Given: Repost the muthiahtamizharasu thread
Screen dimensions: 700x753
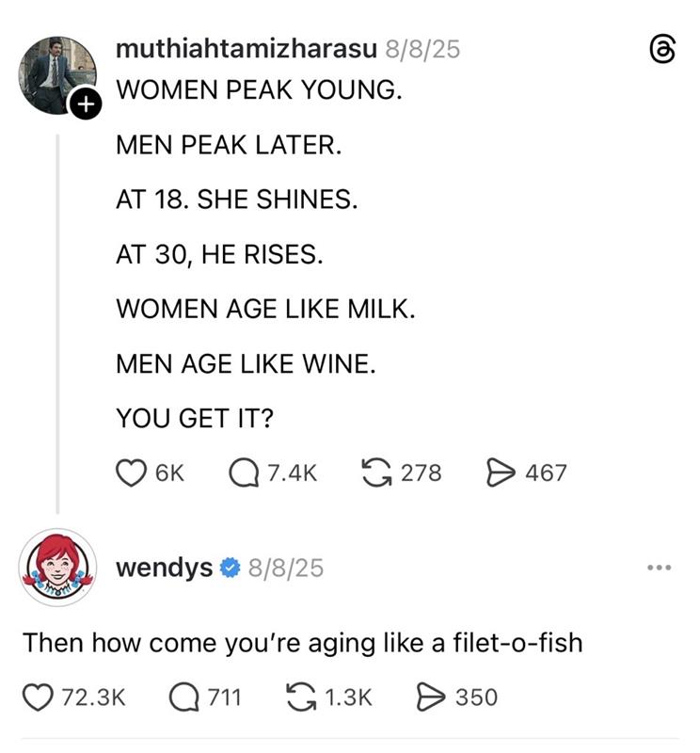Looking at the screenshot, I should 378,472.
